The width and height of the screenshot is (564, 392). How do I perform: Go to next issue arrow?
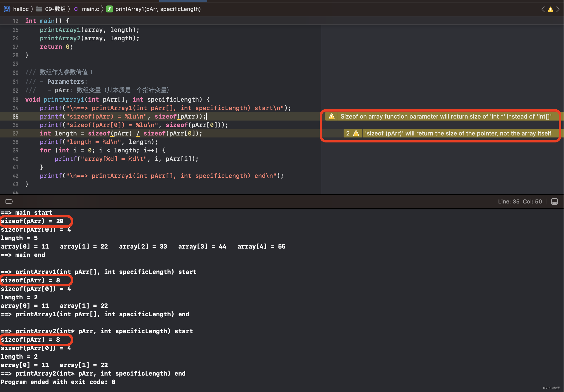[558, 9]
